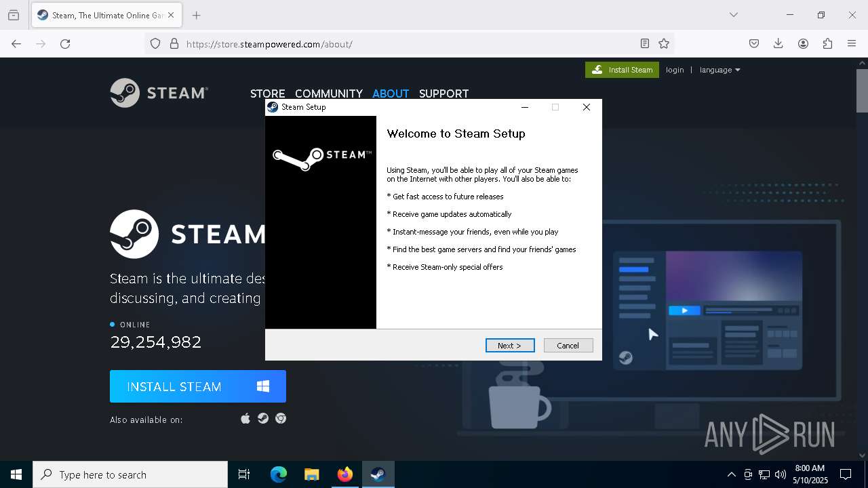Select the SteamOS platform icon
Viewport: 868px width, 488px height.
coord(263,419)
